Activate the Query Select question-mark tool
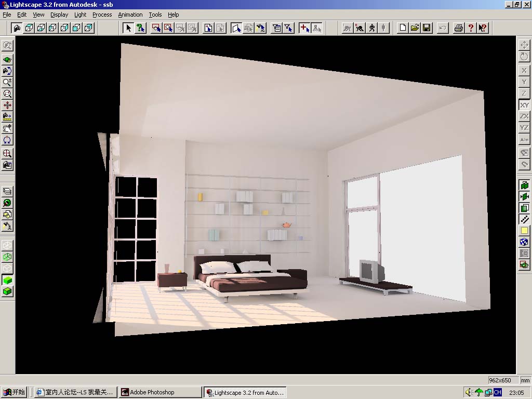This screenshot has width=532, height=399. pos(140,28)
